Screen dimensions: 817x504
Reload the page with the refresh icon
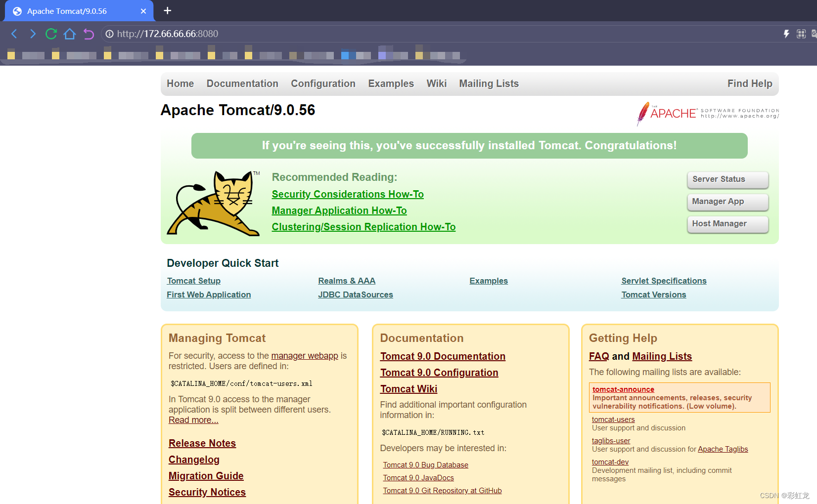[51, 34]
